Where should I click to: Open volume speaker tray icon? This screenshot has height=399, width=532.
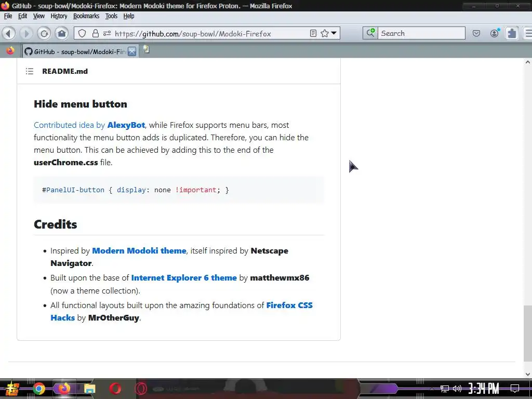[x=457, y=389]
